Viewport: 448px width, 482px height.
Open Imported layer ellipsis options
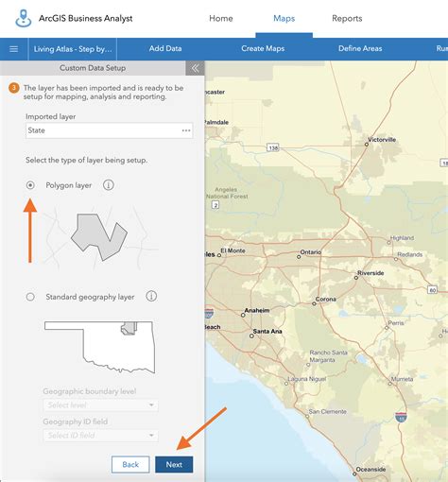click(x=186, y=130)
